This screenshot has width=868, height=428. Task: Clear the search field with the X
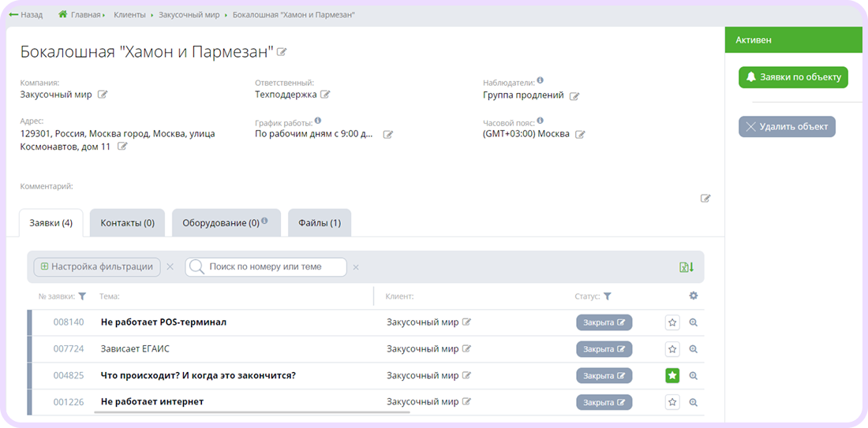[356, 268]
